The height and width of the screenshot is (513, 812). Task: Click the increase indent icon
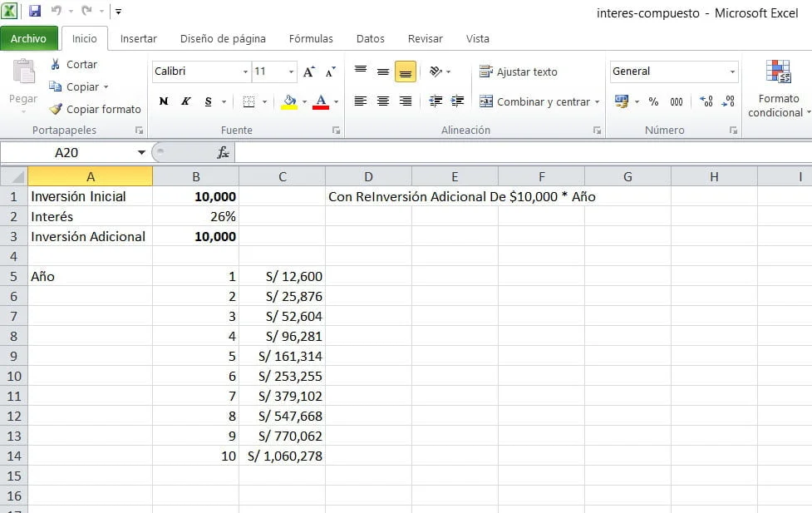click(457, 101)
